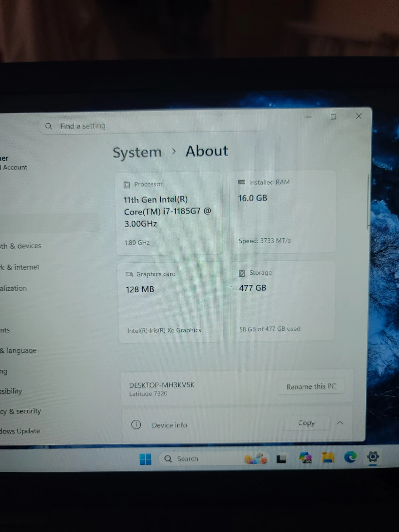Select the 58 GB of 477 GB used text
The height and width of the screenshot is (532, 399).
(x=270, y=329)
